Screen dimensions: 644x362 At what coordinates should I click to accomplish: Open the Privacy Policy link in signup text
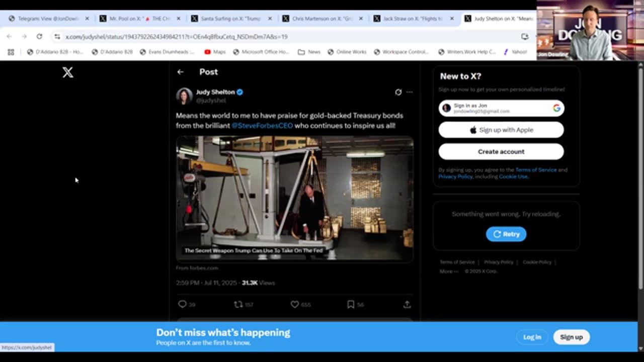coord(455,176)
